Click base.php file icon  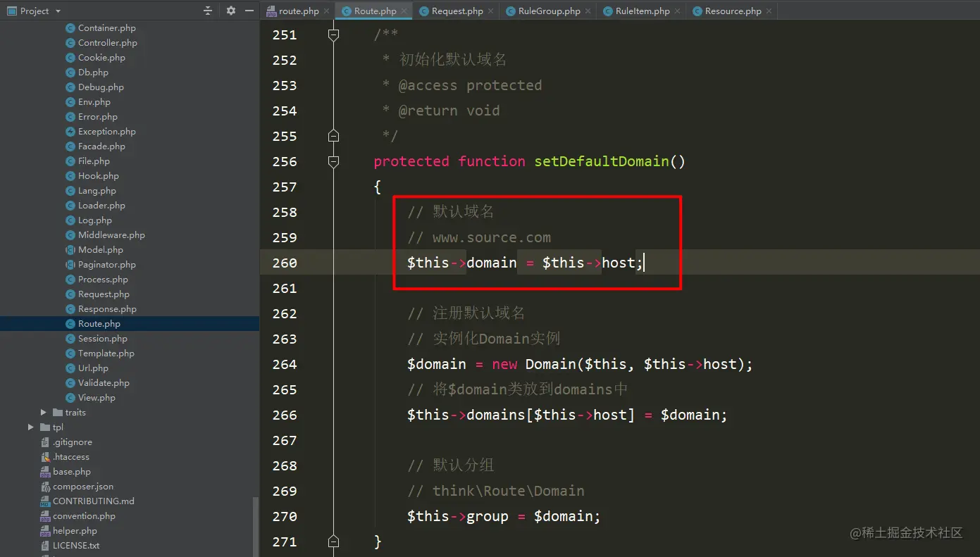(45, 472)
